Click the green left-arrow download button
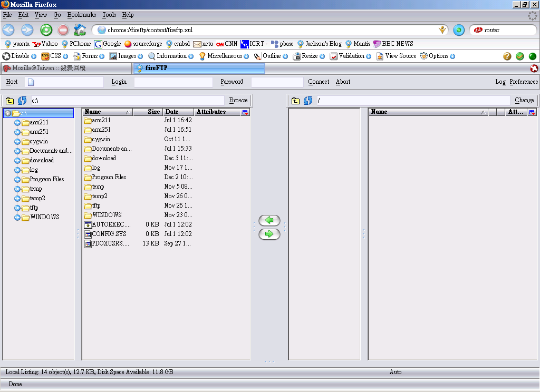540x392 pixels. click(x=269, y=221)
